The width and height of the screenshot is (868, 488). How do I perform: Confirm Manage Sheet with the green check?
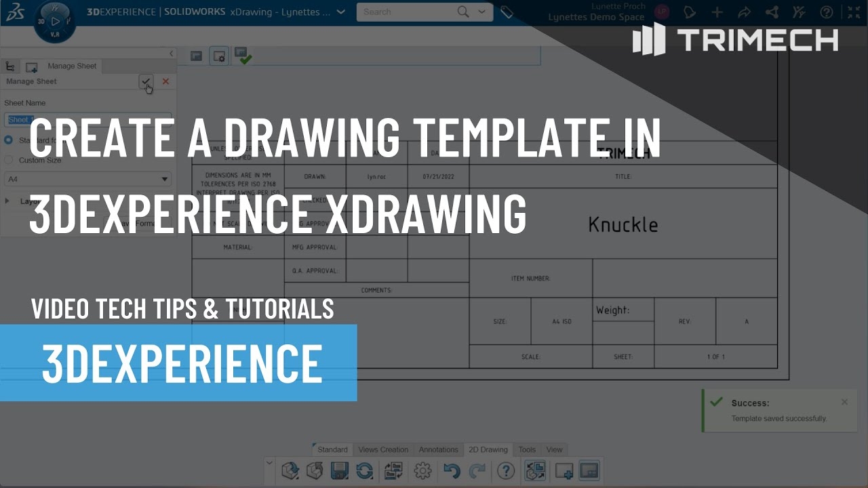click(x=146, y=81)
